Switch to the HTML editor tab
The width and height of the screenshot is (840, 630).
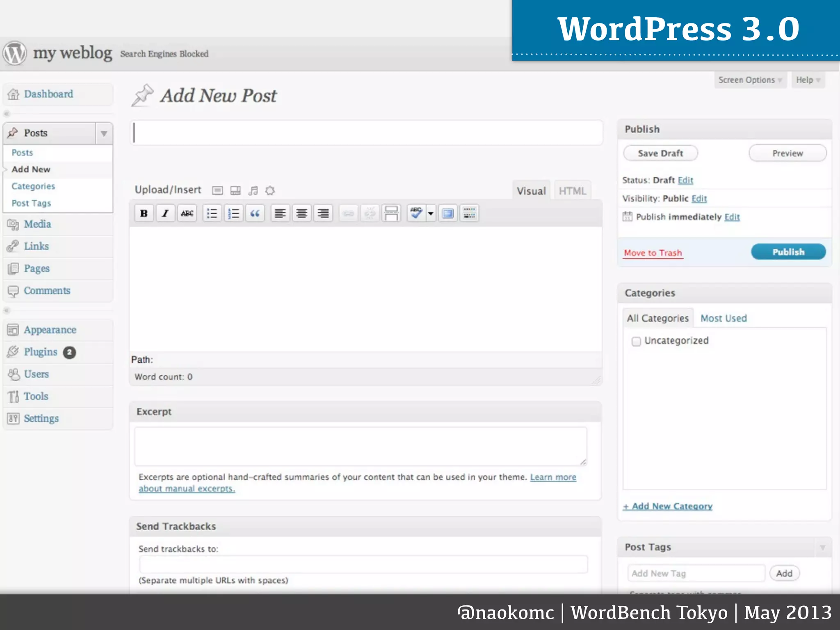(x=572, y=191)
